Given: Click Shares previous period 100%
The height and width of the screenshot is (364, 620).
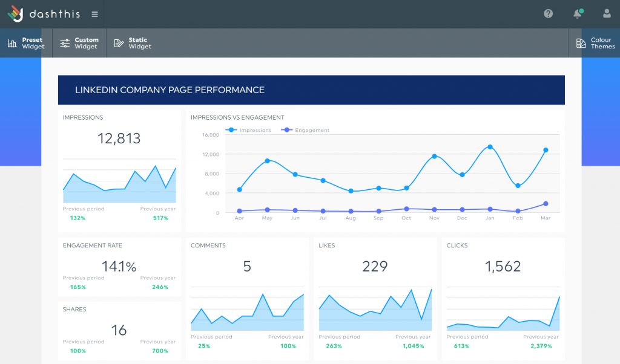Looking at the screenshot, I should pyautogui.click(x=78, y=351).
